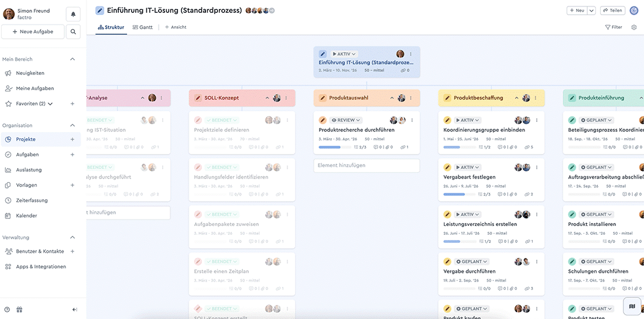This screenshot has width=644, height=319.
Task: Click the search magnifier icon in sidebar
Action: pyautogui.click(x=73, y=32)
